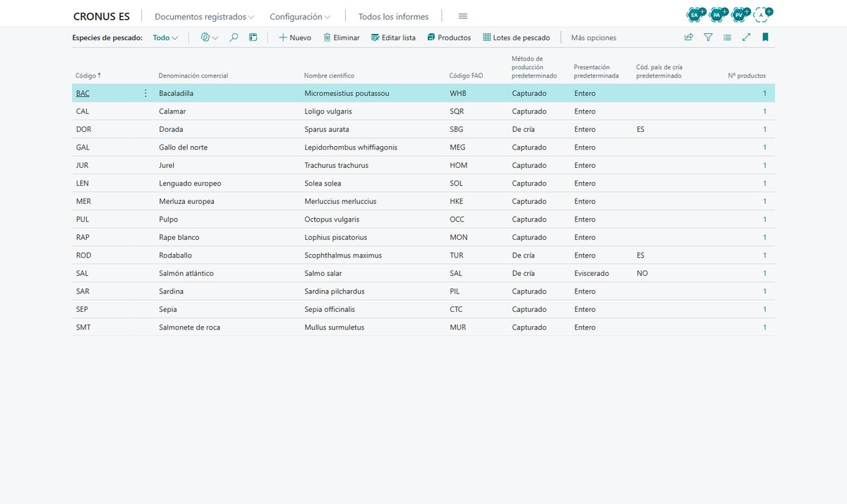Click the dashed A plus badge
The height and width of the screenshot is (504, 847).
coord(763,13)
